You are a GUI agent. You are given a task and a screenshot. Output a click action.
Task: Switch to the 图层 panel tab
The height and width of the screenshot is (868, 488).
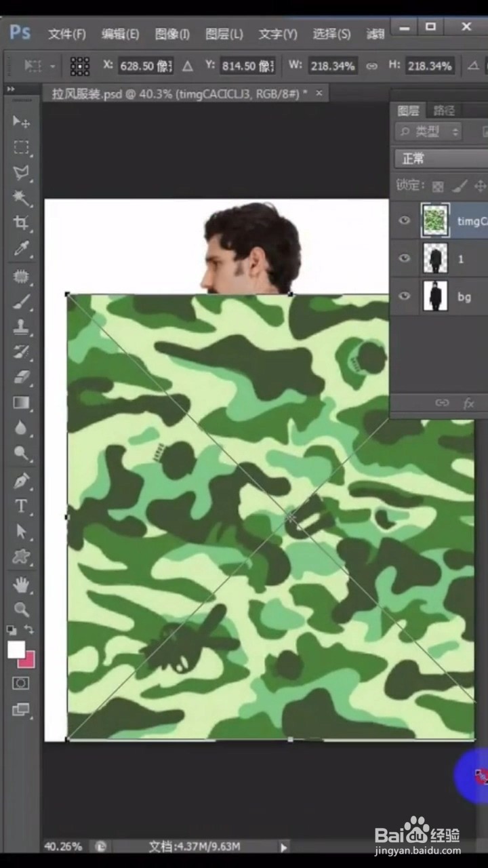tap(409, 111)
